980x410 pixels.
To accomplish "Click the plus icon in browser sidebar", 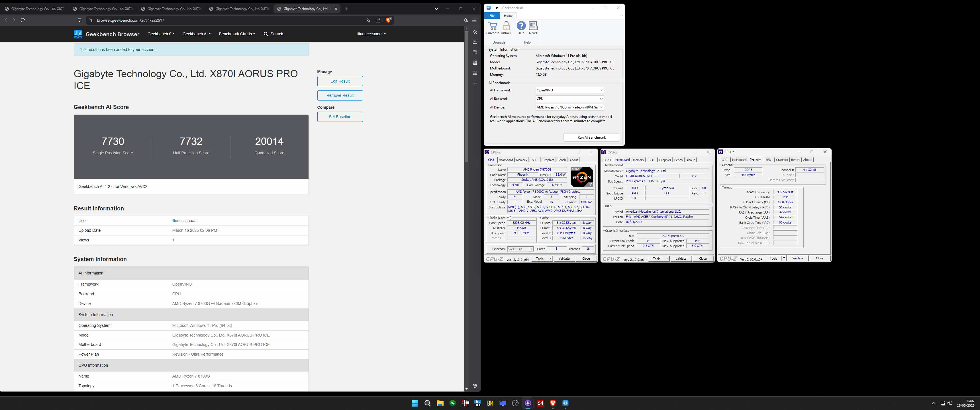I will (475, 83).
